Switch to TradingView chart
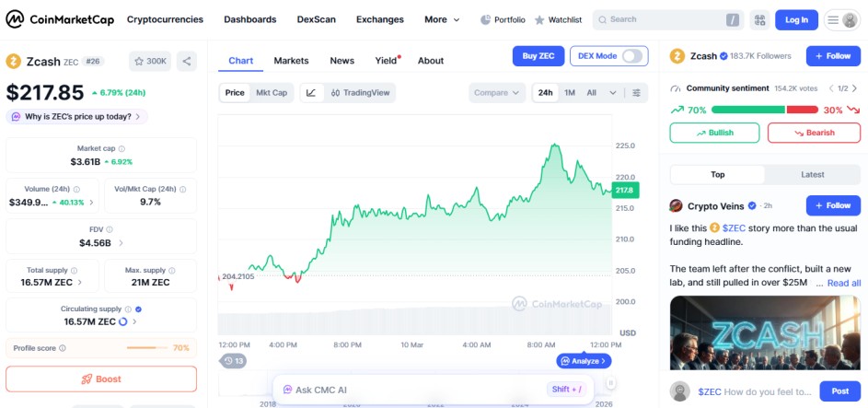The width and height of the screenshot is (868, 408). click(360, 92)
